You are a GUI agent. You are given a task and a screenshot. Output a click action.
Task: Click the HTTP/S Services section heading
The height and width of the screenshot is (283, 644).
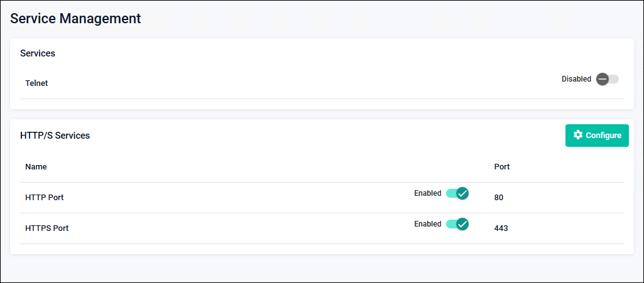tap(55, 136)
